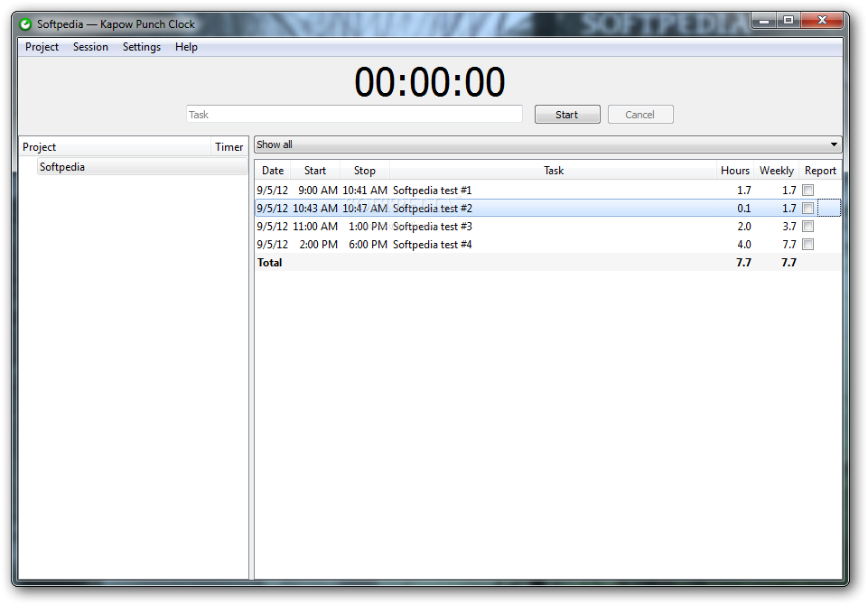868x605 pixels.
Task: Click the '10:43 AM' start time cell
Action: point(315,209)
